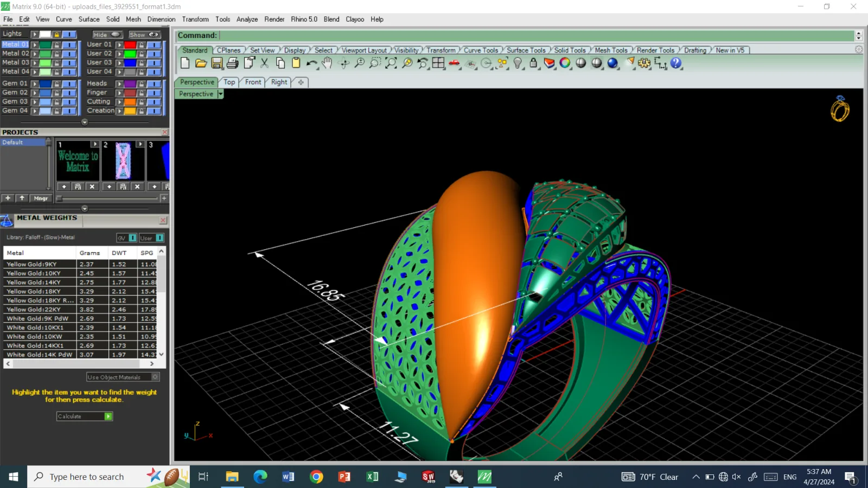The height and width of the screenshot is (488, 868).
Task: Click the light bulb Hide objects icon
Action: (518, 63)
